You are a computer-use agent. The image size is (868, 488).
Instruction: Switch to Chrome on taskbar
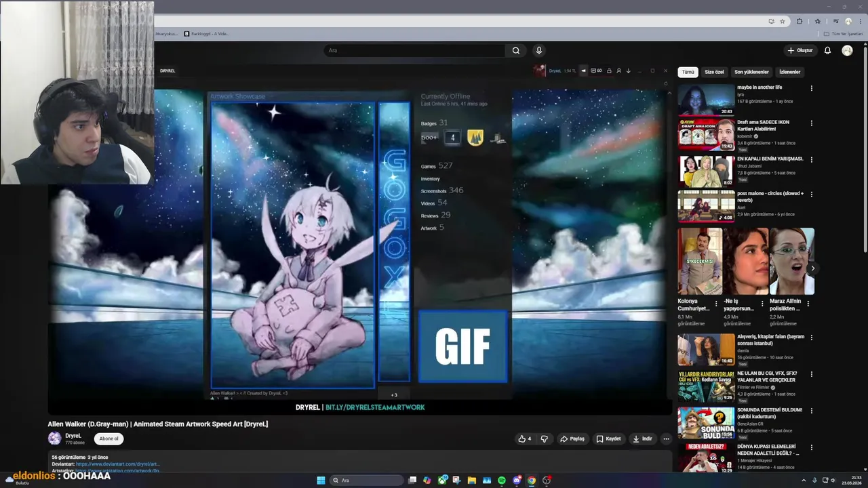click(x=532, y=480)
